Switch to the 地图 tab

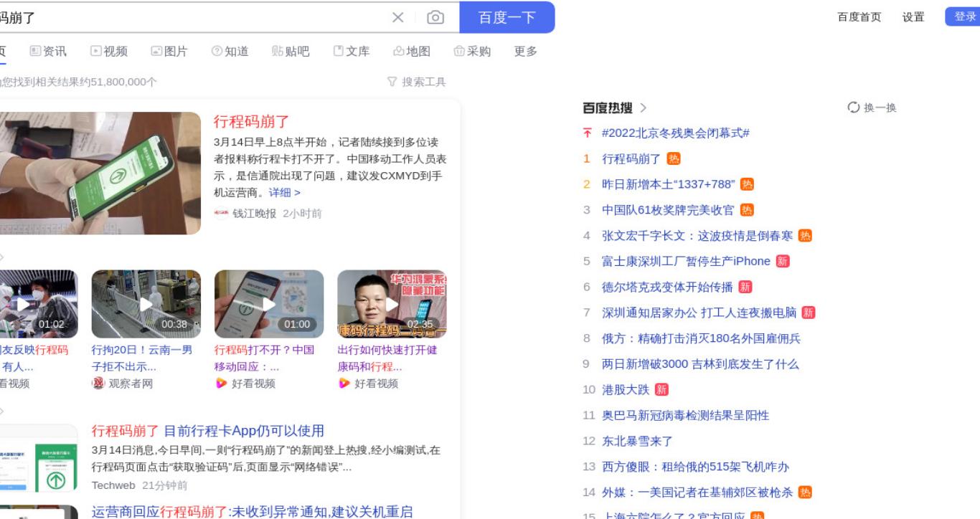pos(412,51)
